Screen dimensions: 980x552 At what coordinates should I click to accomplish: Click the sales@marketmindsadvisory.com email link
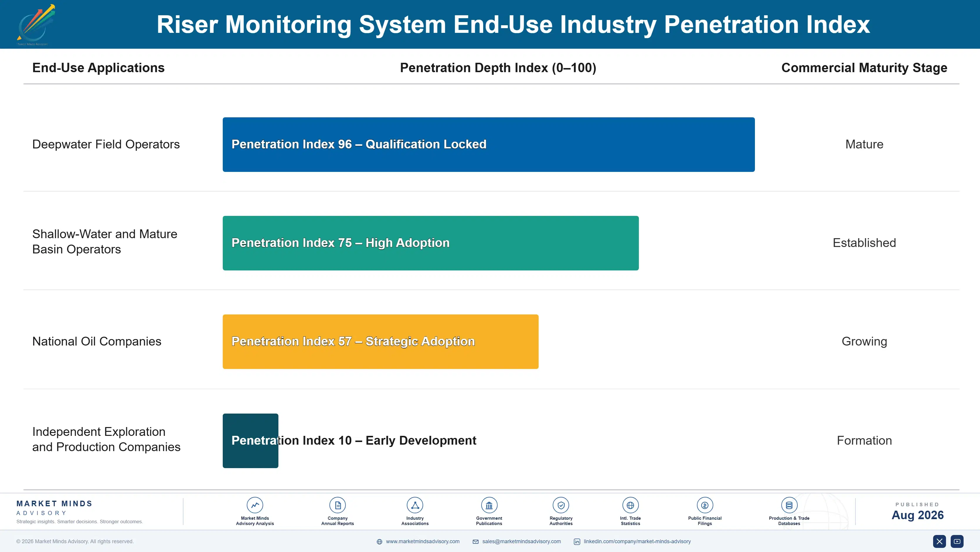(521, 541)
